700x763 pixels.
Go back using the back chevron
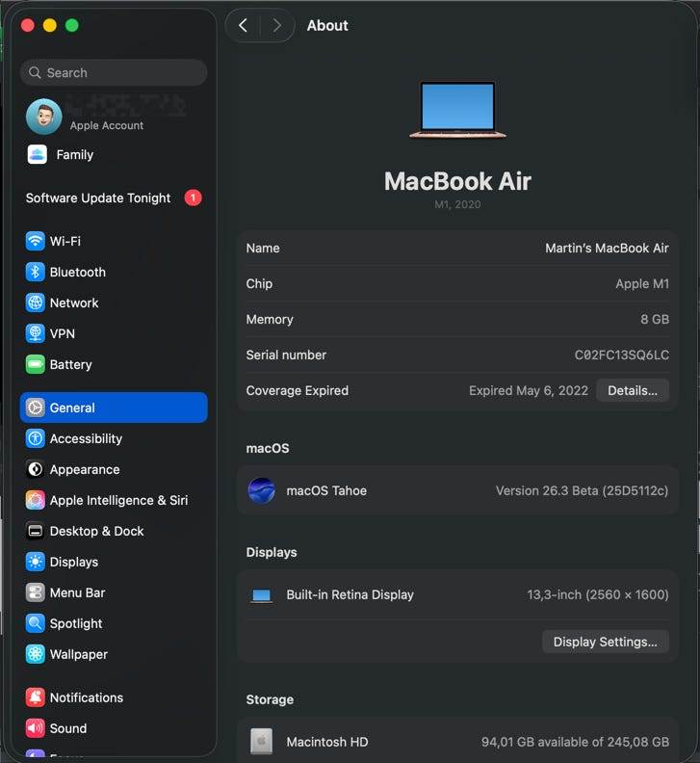pyautogui.click(x=243, y=26)
